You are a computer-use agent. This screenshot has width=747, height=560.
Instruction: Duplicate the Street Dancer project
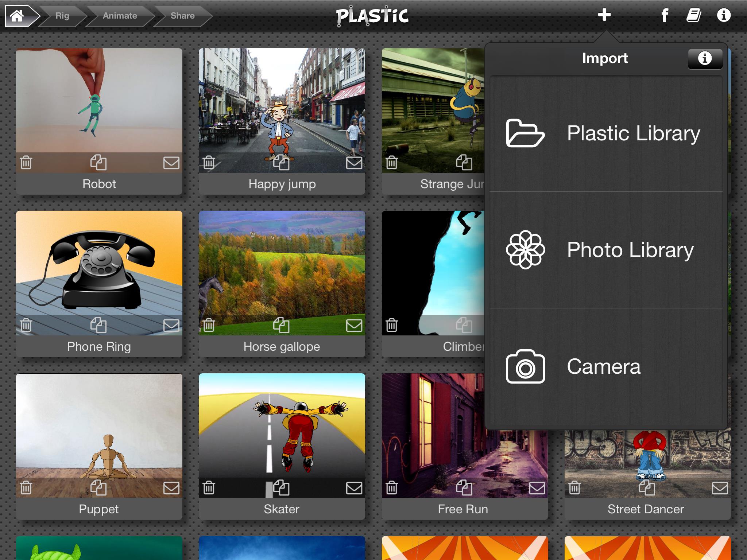pos(647,488)
